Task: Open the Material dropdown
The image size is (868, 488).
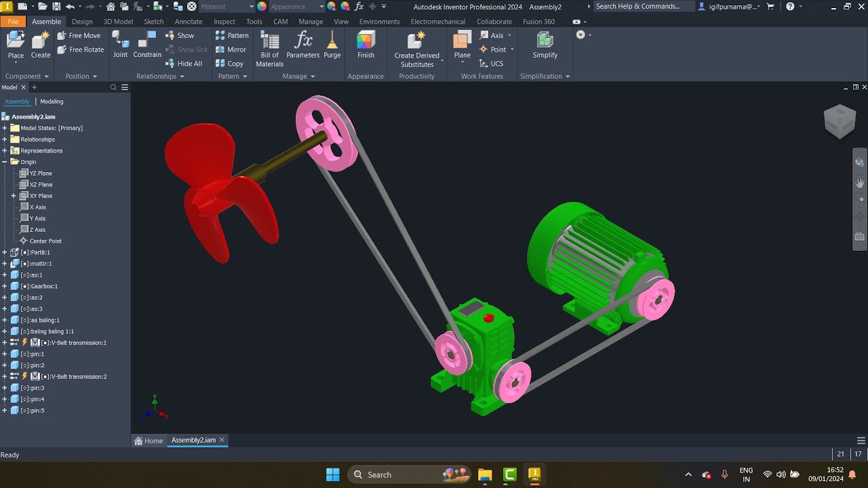Action: (x=227, y=6)
